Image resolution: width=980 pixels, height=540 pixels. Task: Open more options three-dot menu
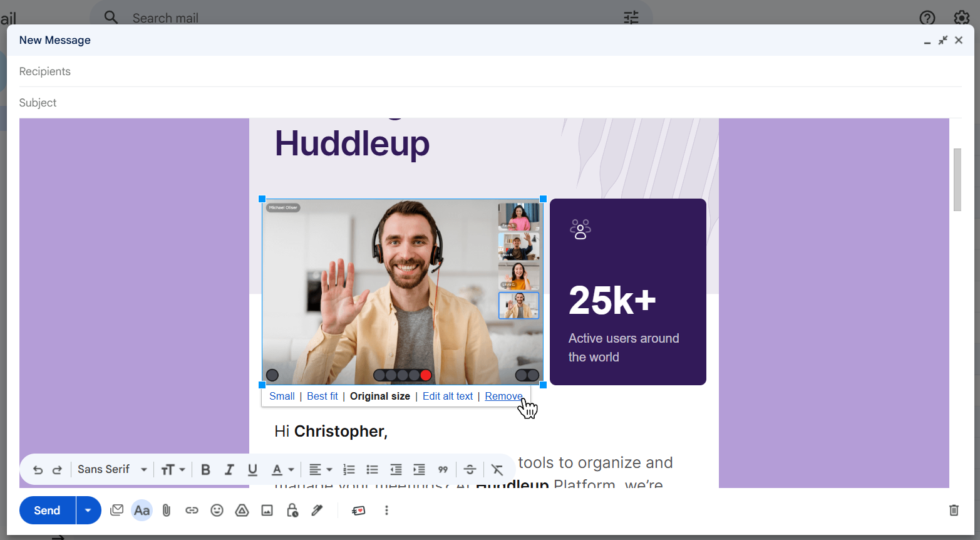point(386,511)
